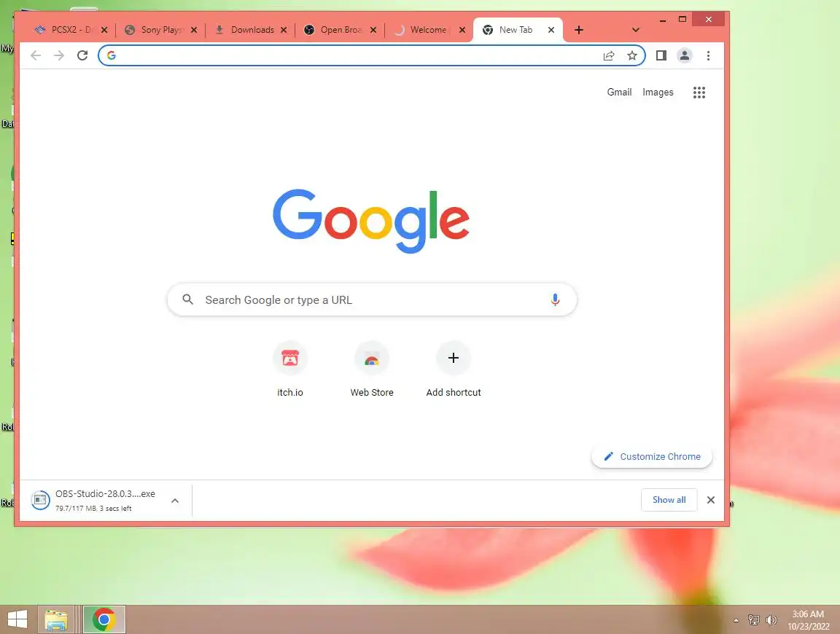Click Chrome icon in taskbar
The height and width of the screenshot is (634, 840).
click(104, 620)
